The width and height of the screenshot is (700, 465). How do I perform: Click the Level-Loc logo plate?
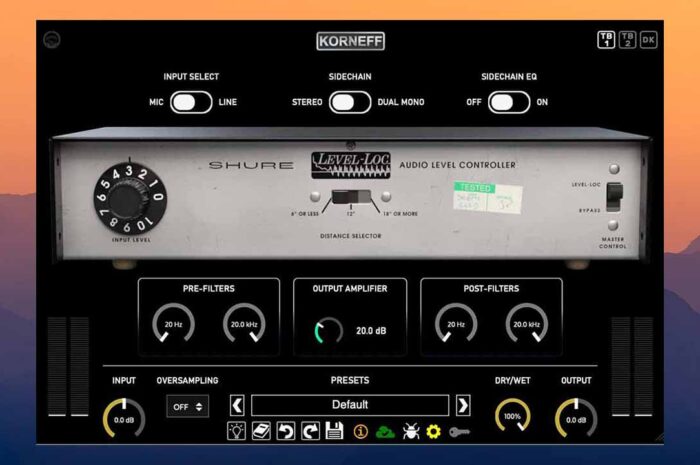pos(351,165)
